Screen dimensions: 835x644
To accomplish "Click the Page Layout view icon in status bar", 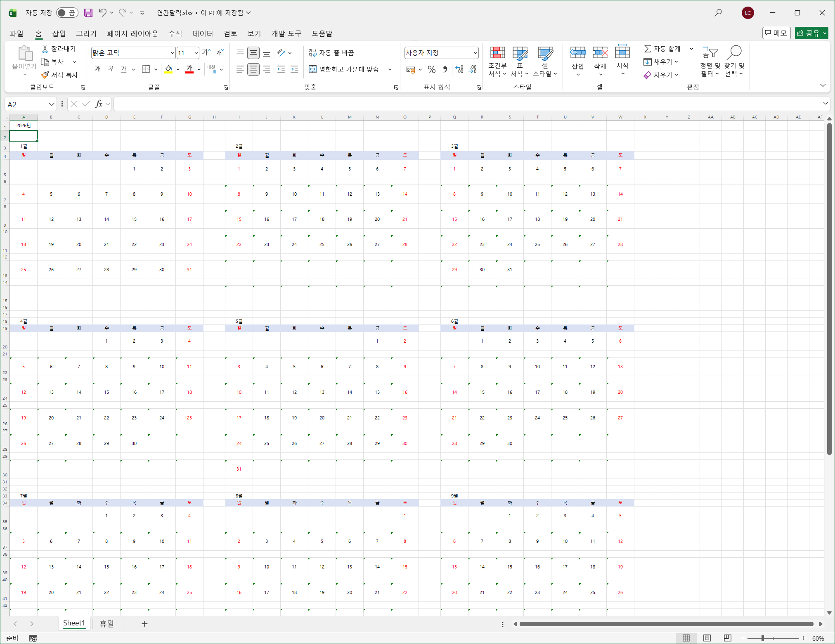I will click(707, 638).
